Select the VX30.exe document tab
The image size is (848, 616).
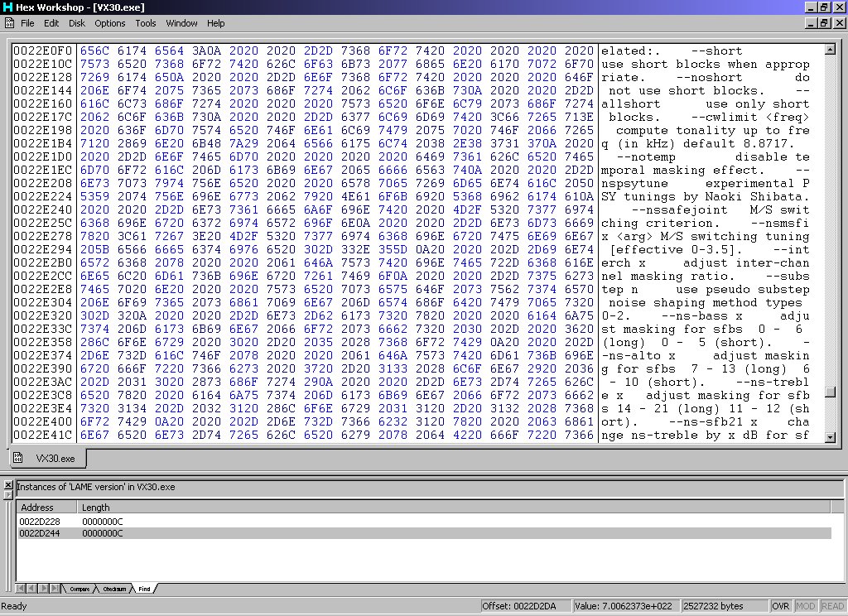pyautogui.click(x=48, y=459)
